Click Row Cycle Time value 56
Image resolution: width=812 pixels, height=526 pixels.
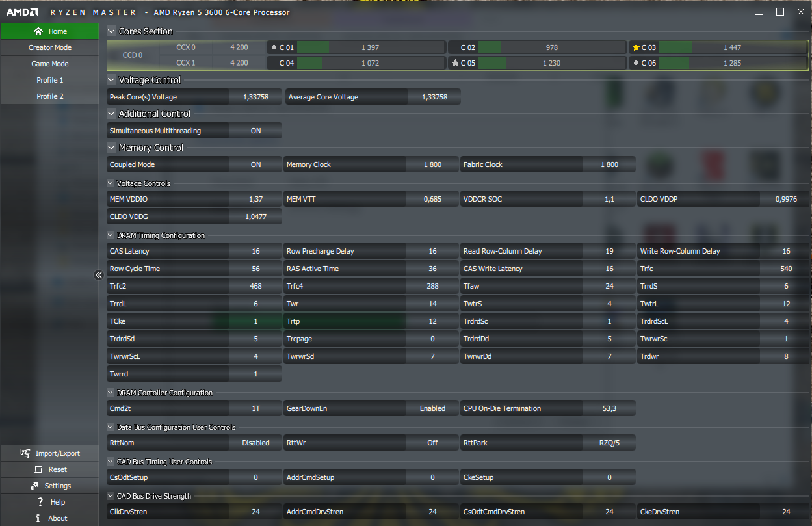[x=255, y=269]
